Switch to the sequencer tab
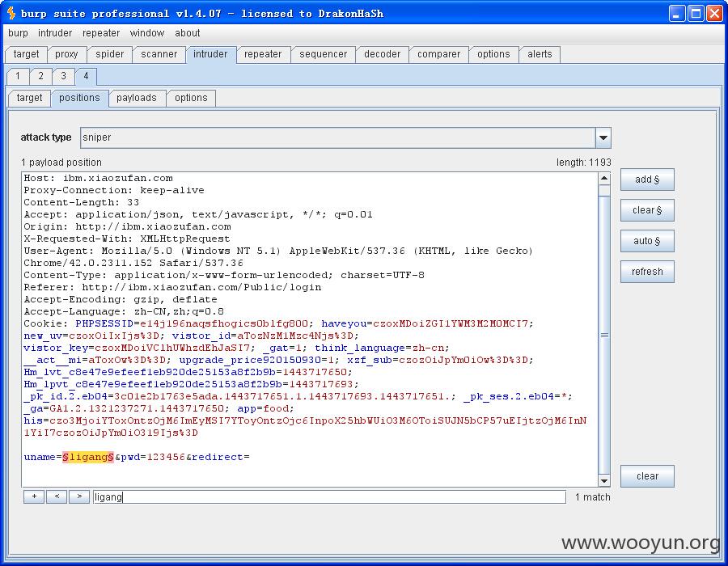Image resolution: width=728 pixels, height=566 pixels. [323, 54]
